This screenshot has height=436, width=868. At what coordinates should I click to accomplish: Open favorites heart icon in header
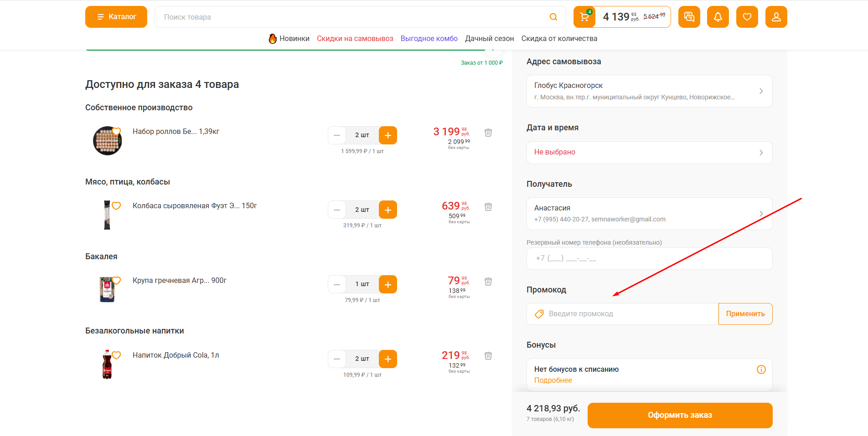747,17
